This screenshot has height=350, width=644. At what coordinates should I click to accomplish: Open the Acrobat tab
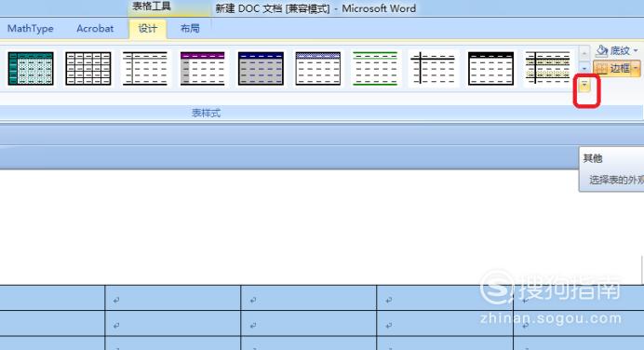[x=95, y=29]
